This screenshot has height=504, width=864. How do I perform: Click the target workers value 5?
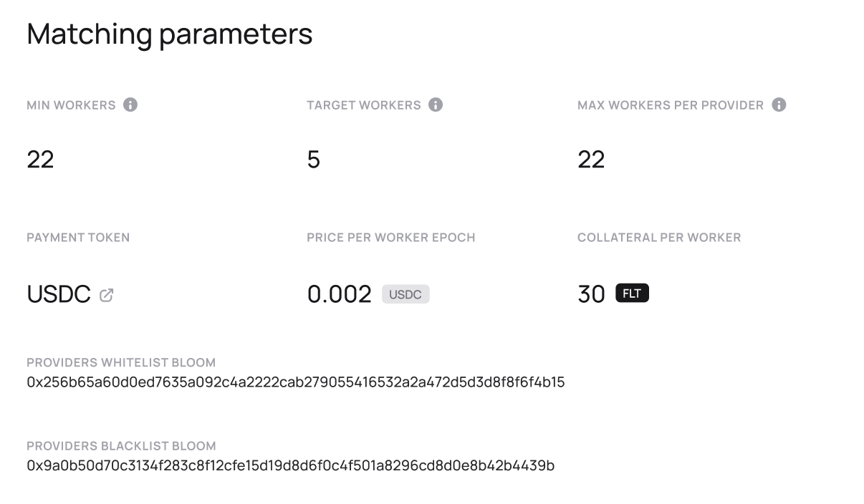(x=314, y=160)
